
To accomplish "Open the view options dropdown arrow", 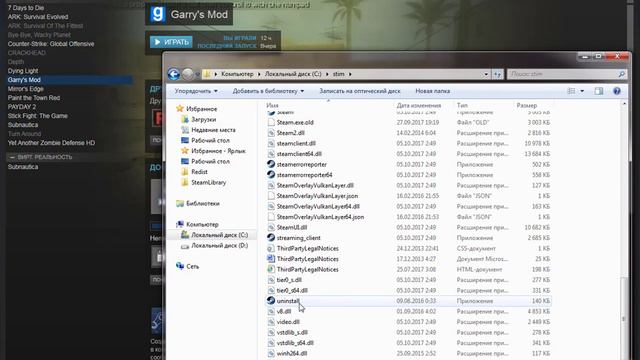I will pyautogui.click(x=582, y=91).
